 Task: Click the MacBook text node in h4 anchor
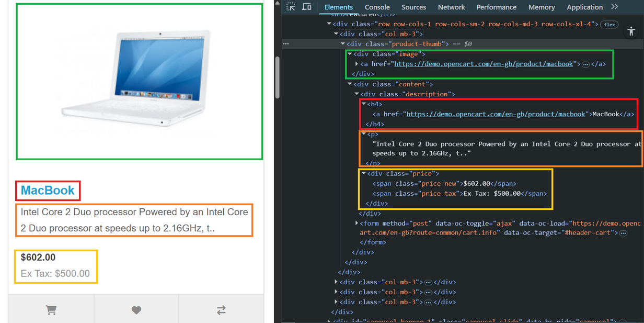[x=605, y=114]
